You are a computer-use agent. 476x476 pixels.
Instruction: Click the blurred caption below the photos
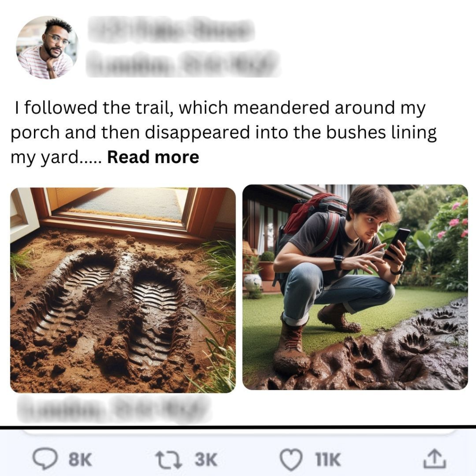[x=111, y=409]
